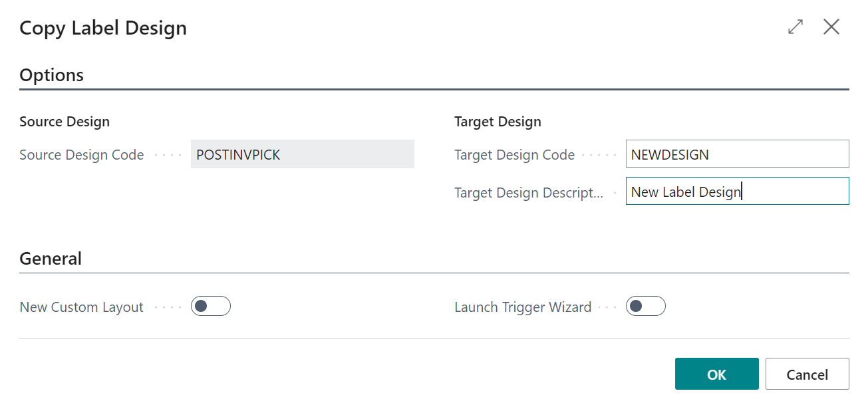Select the General section header
Viewport: 868px width, 409px height.
51,259
